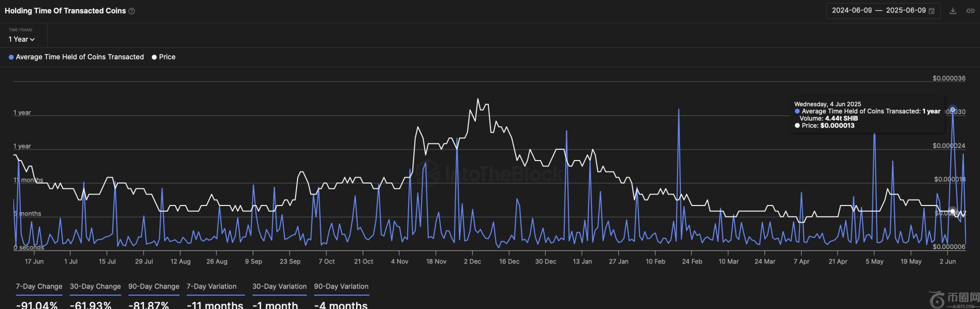Click the download chart data icon
980x309 pixels.
pos(953,11)
